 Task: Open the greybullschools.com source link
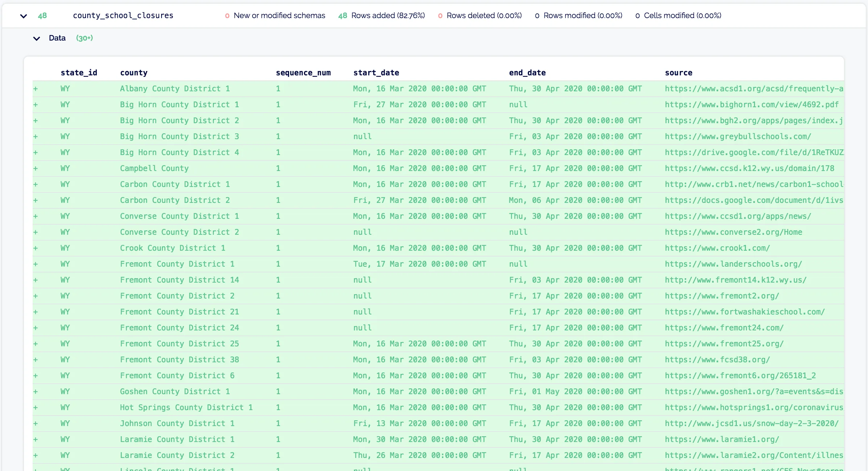tap(738, 137)
